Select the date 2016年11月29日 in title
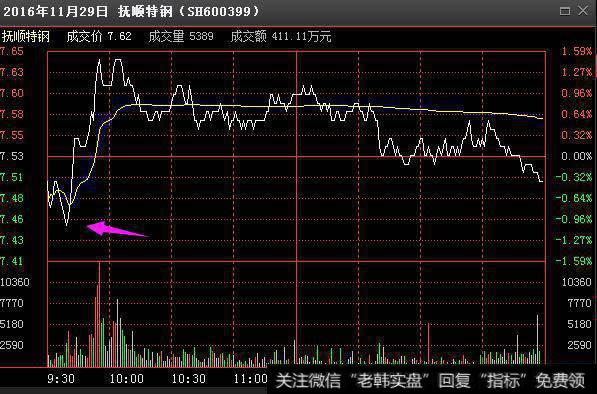This screenshot has width=597, height=394. (56, 11)
